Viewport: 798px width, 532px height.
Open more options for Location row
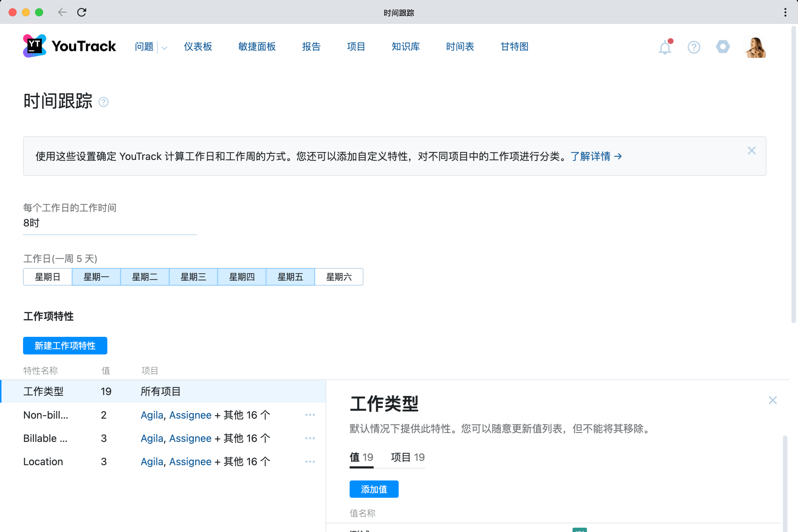310,462
